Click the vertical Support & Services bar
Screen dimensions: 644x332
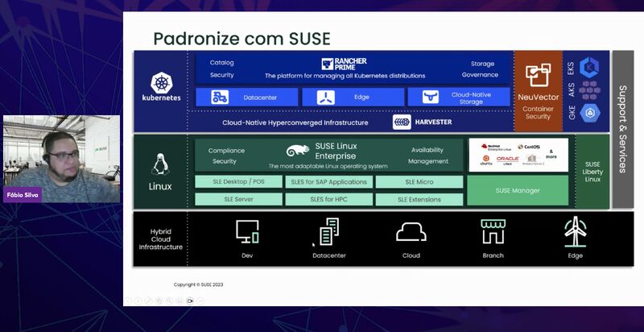pyautogui.click(x=622, y=129)
